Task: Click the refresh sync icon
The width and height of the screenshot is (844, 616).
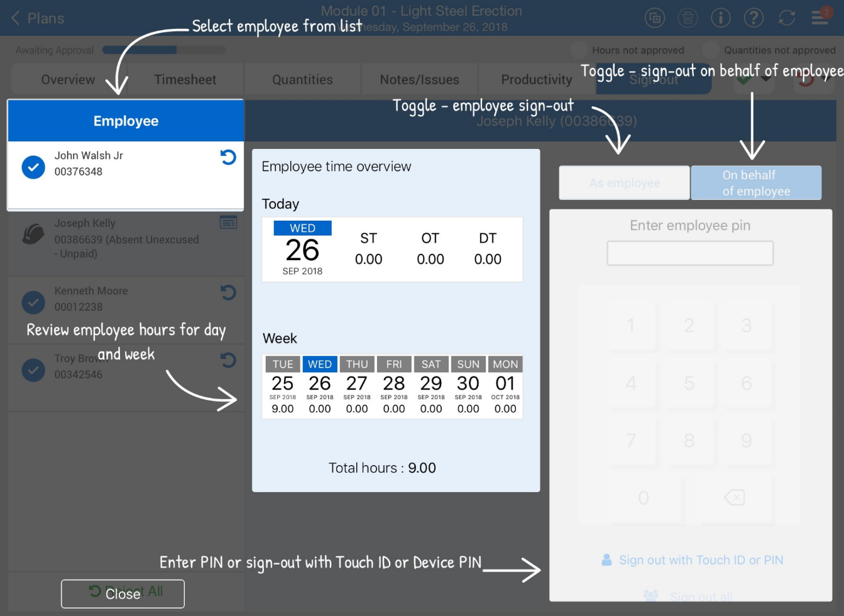Action: pos(787,18)
